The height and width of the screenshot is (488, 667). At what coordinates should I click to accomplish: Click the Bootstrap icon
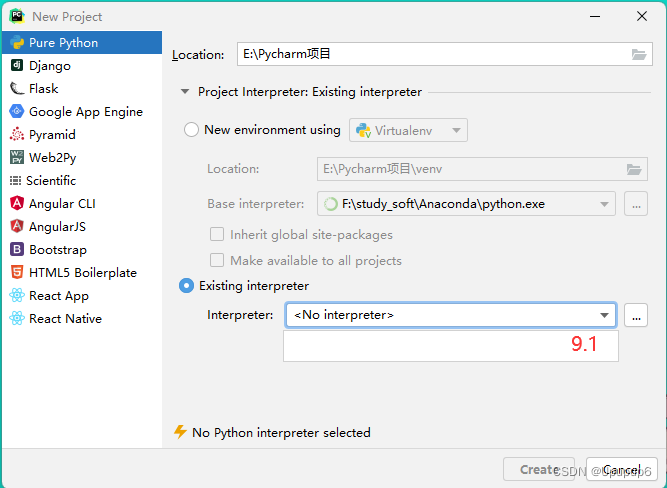coord(17,249)
